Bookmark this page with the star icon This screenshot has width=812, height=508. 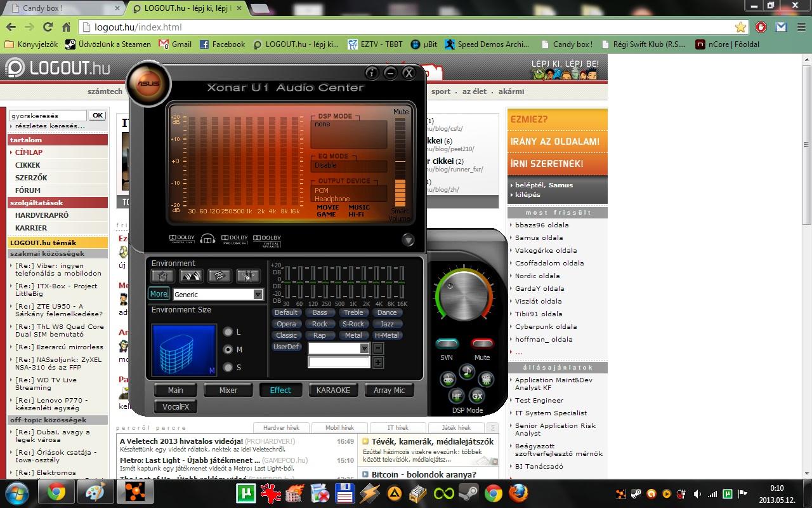(x=740, y=27)
